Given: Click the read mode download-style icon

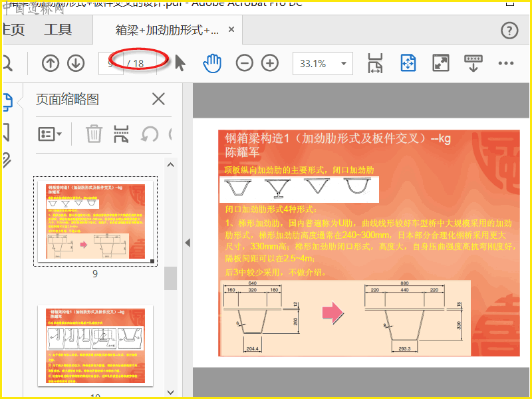Looking at the screenshot, I should (x=473, y=63).
